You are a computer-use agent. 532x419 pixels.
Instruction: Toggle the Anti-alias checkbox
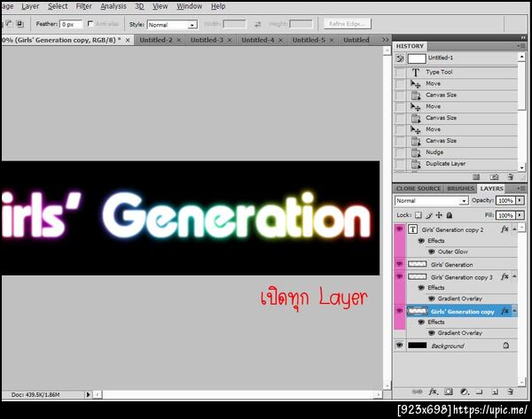point(90,23)
